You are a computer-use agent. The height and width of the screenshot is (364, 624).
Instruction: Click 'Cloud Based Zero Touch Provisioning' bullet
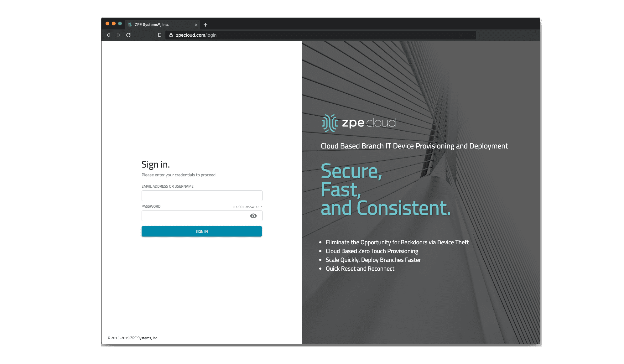372,251
